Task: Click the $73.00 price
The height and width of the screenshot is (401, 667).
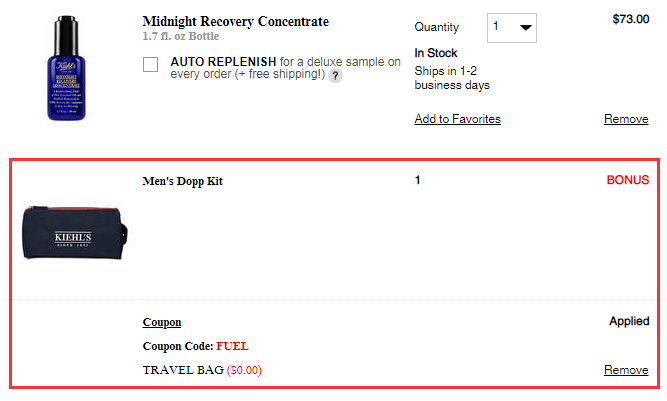Action: (x=630, y=19)
